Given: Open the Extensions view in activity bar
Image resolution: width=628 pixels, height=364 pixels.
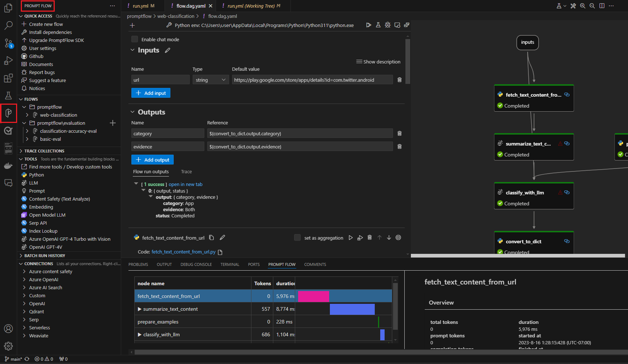Looking at the screenshot, I should (x=8, y=78).
